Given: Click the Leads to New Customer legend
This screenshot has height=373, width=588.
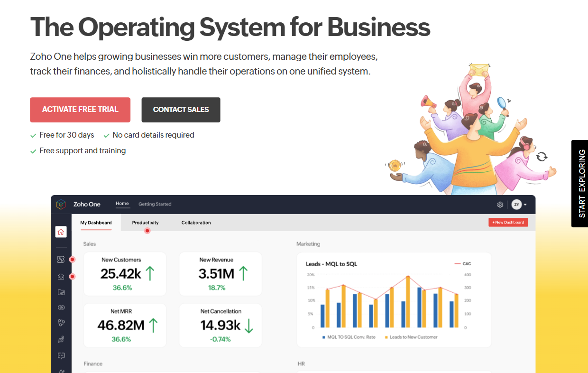Looking at the screenshot, I should (411, 337).
